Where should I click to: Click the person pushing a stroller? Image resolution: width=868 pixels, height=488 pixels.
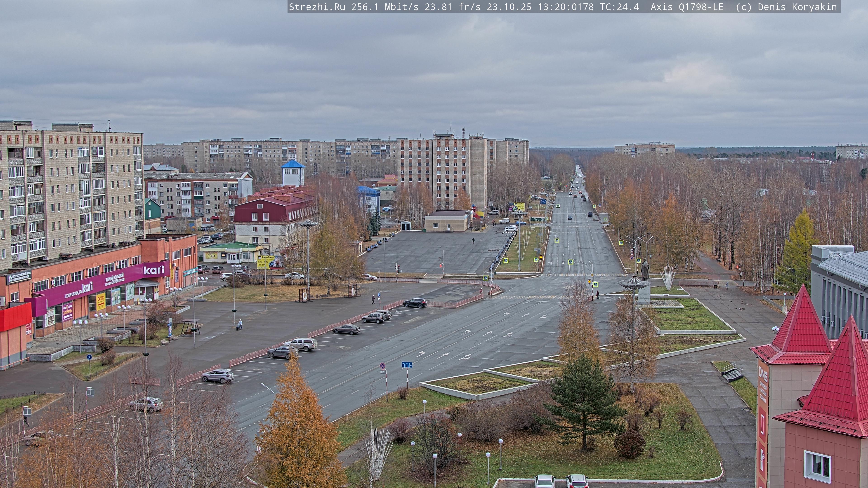[x=240, y=324]
